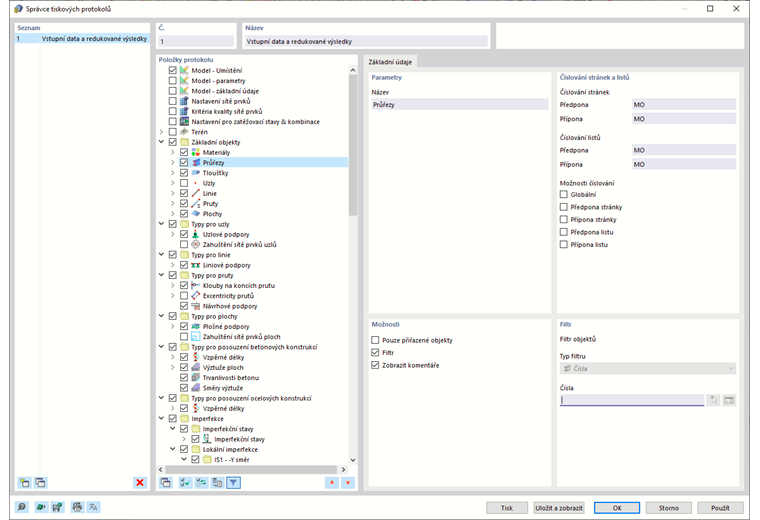Click the Materiály icon in tree
The image size is (760, 520).
195,152
